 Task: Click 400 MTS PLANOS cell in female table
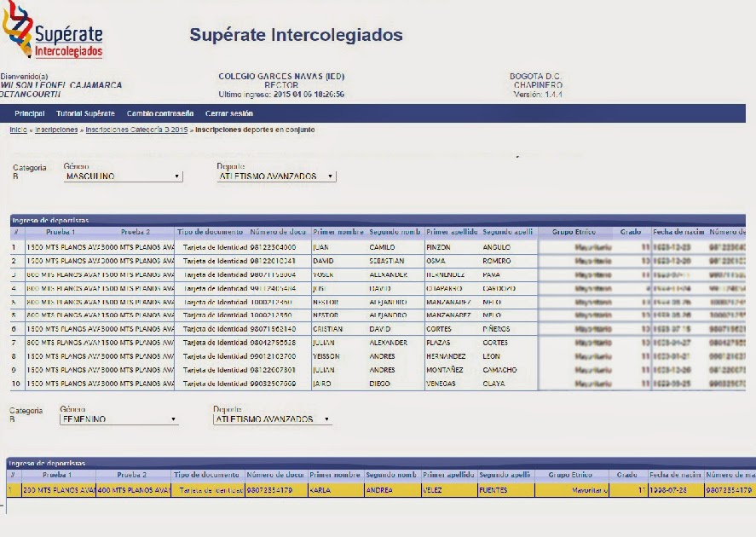pos(134,490)
